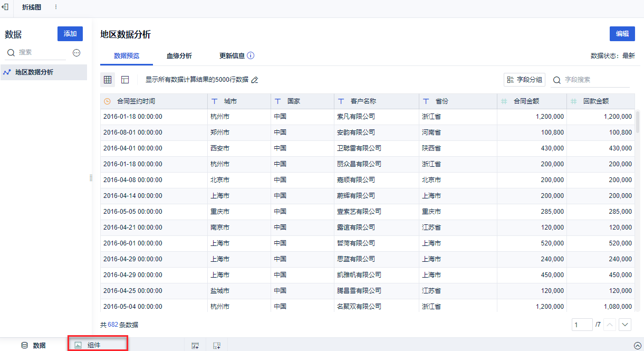Click the text-type icon in 城市 header
The width and height of the screenshot is (644, 351).
(x=215, y=101)
